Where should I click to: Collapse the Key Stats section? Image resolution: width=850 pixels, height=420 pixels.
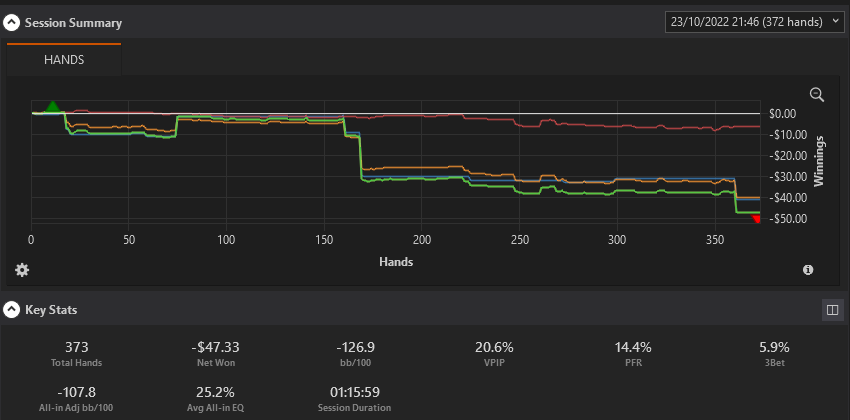click(x=10, y=310)
